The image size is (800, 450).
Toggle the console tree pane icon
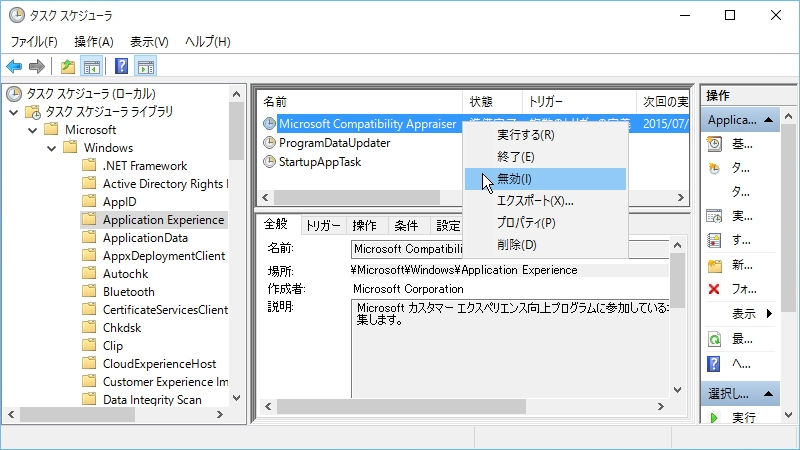[x=92, y=66]
